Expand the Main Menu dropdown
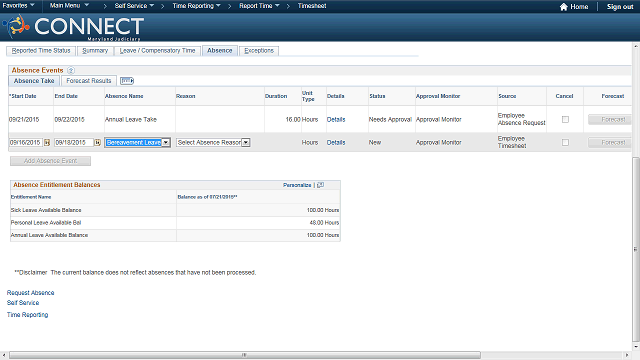 click(x=69, y=6)
